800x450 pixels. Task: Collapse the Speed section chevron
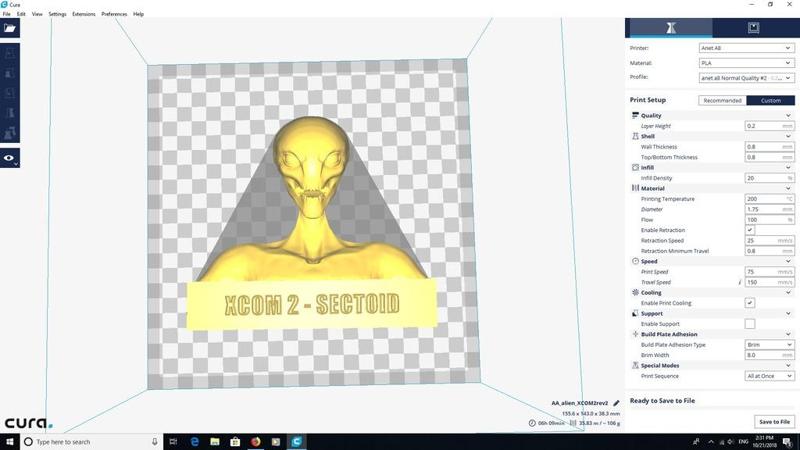(x=788, y=261)
